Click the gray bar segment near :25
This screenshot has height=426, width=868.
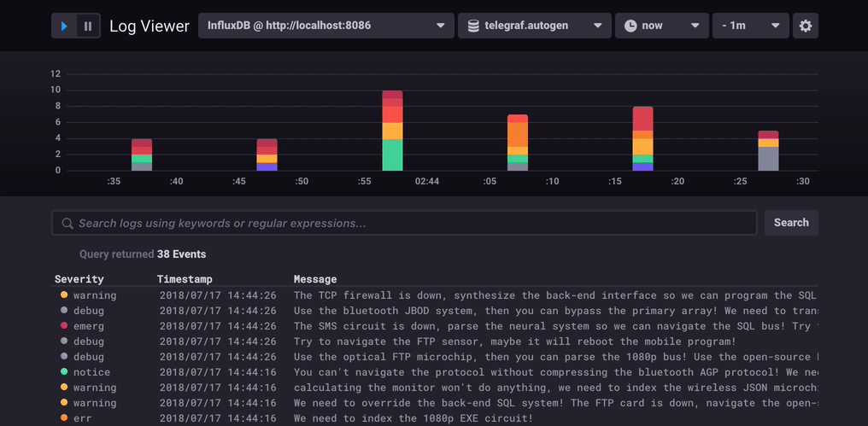coord(768,159)
